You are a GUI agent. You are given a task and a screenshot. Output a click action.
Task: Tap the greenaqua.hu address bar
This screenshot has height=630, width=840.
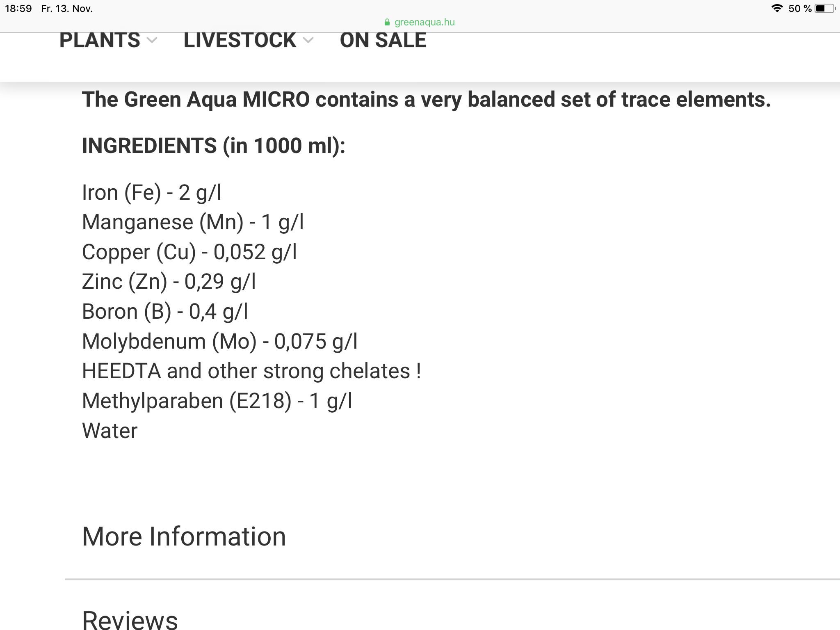click(x=420, y=22)
